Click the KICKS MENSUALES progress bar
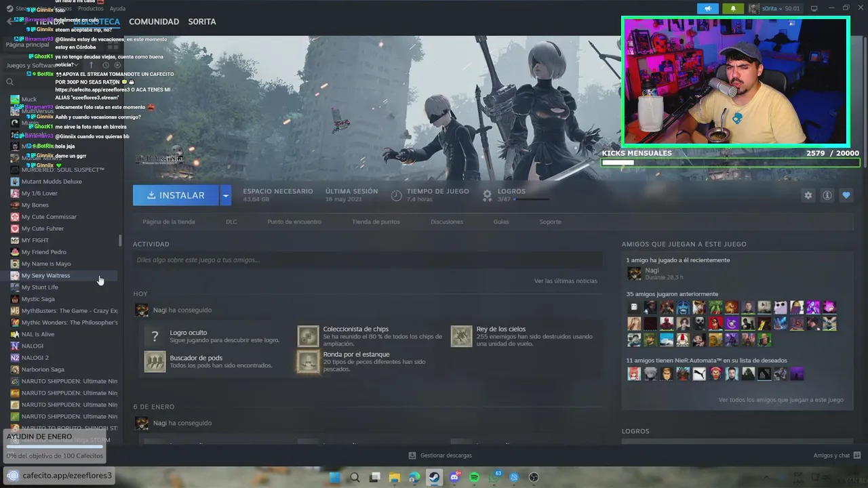This screenshot has height=488, width=868. click(730, 163)
